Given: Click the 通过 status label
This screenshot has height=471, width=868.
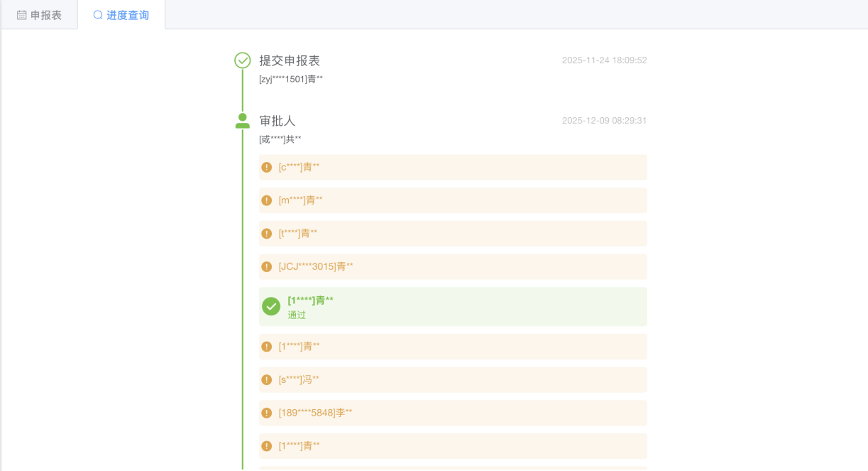Looking at the screenshot, I should (x=297, y=315).
